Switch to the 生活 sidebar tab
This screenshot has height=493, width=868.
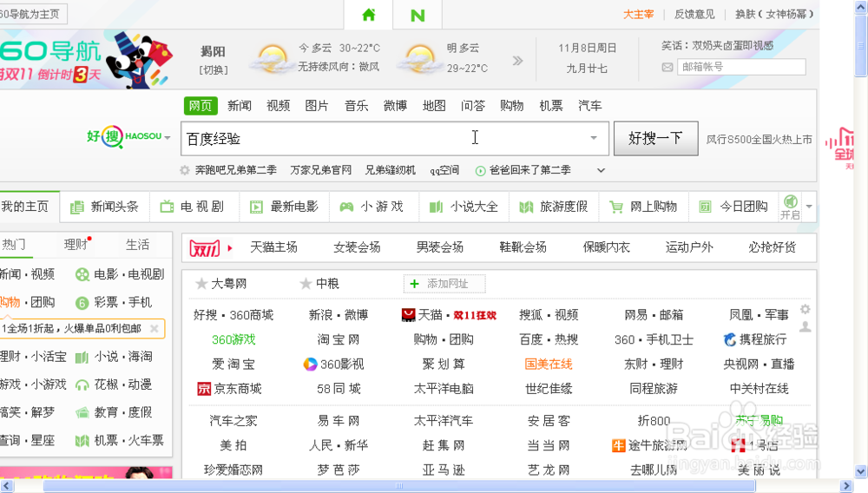137,245
